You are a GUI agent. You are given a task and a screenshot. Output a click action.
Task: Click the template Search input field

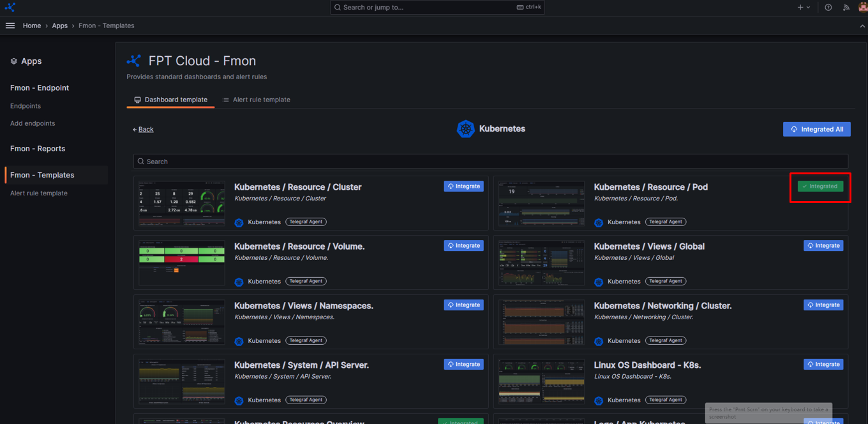pyautogui.click(x=490, y=162)
